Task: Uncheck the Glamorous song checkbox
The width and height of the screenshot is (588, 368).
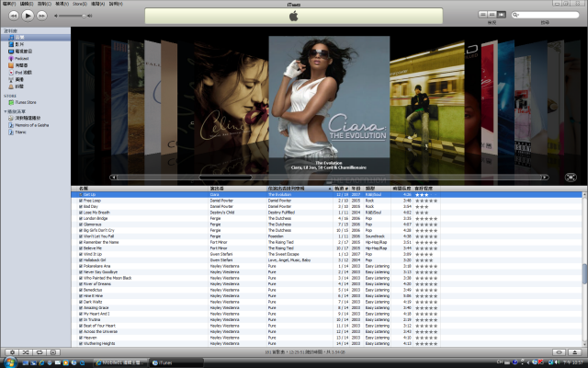Action: [81, 224]
